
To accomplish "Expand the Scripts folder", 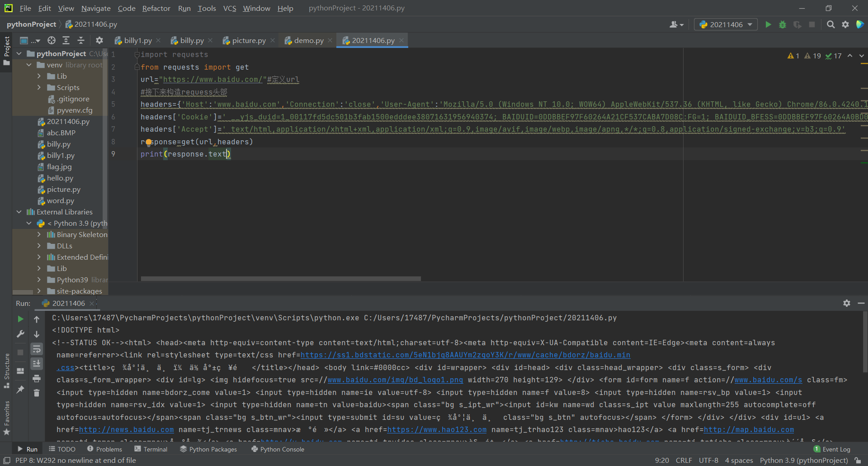I will click(x=39, y=87).
